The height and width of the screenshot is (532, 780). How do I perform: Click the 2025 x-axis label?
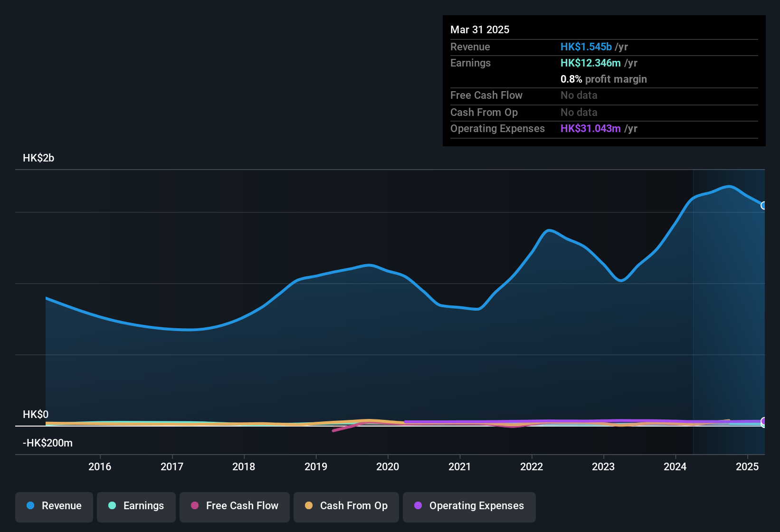tap(747, 466)
